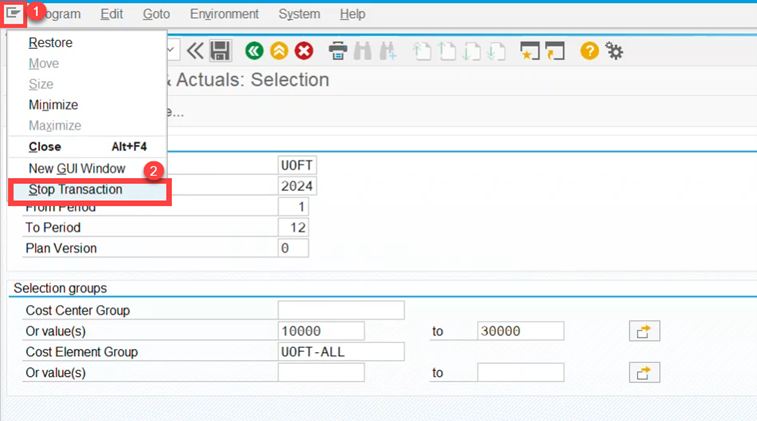Click the "Selection groups" heading

pos(60,288)
